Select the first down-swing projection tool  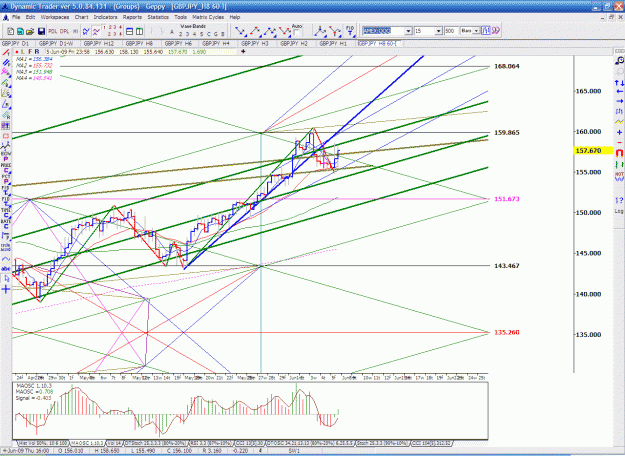point(240,31)
